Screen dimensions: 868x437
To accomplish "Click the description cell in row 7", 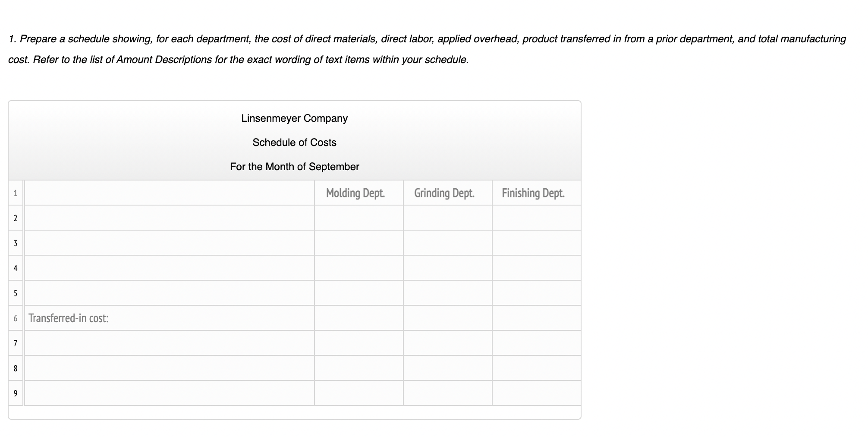I will point(168,343).
